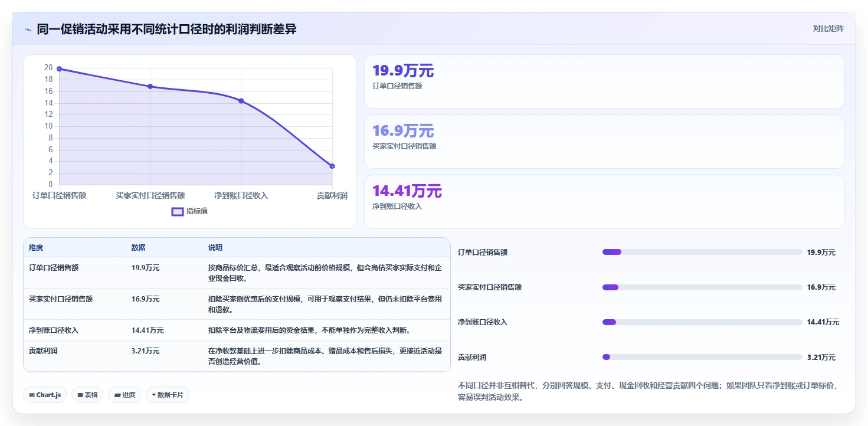The image size is (868, 426).
Task: Click the 贡献利润 x-axis label on the chart
Action: pyautogui.click(x=332, y=195)
